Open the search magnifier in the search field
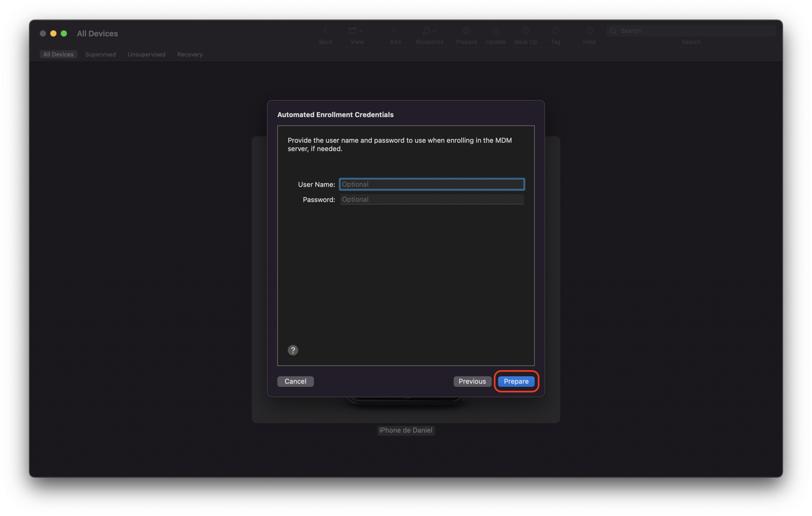 pyautogui.click(x=613, y=31)
